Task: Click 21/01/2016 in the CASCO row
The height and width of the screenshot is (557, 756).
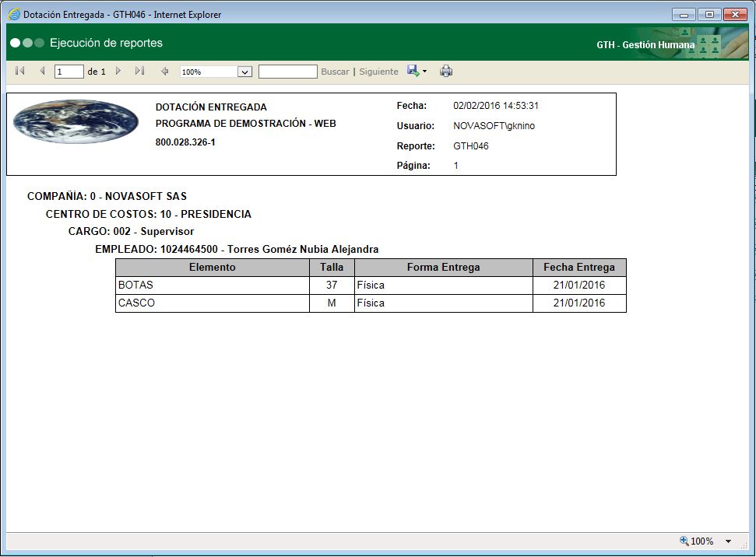Action: pos(579,303)
